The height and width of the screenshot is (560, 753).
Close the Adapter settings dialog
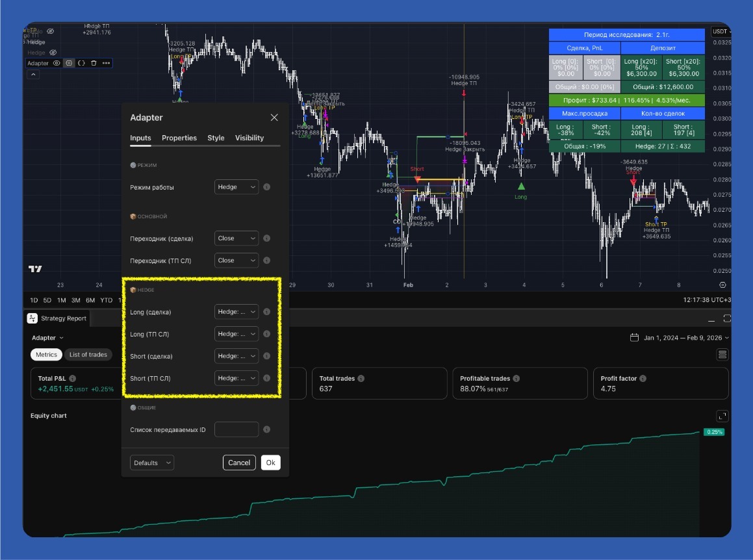tap(274, 117)
